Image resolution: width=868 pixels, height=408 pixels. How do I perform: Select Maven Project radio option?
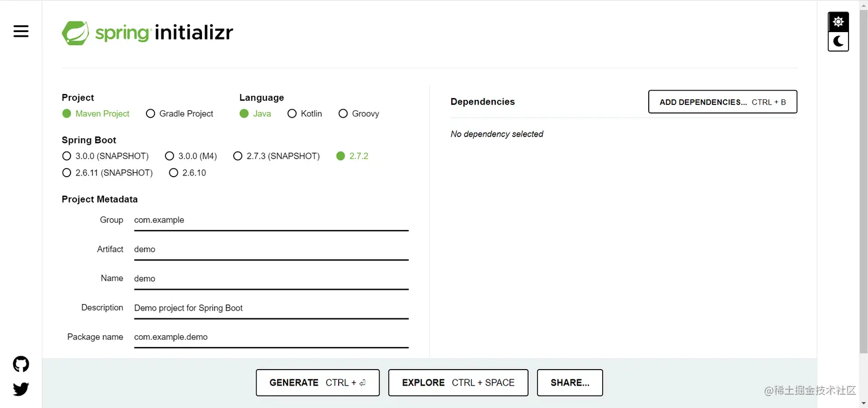(x=96, y=114)
